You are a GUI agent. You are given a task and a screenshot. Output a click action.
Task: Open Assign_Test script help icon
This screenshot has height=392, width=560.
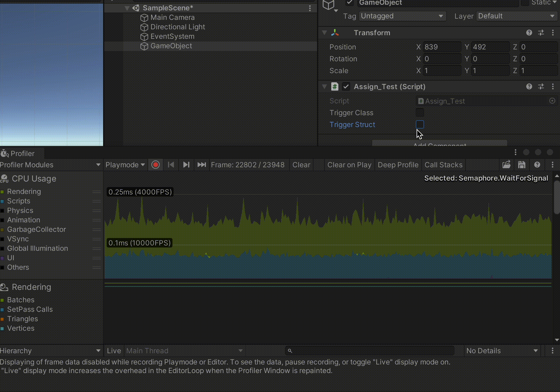coord(529,86)
